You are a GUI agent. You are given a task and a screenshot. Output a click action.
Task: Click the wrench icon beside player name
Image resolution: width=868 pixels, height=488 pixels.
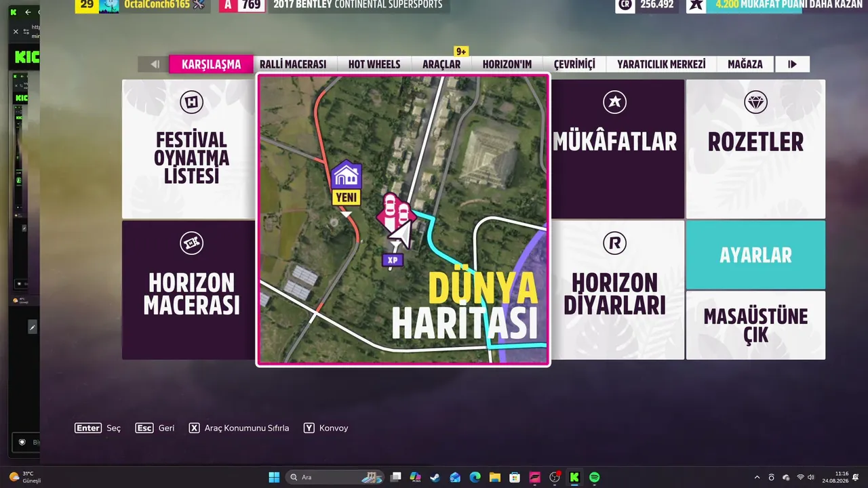[x=198, y=5]
